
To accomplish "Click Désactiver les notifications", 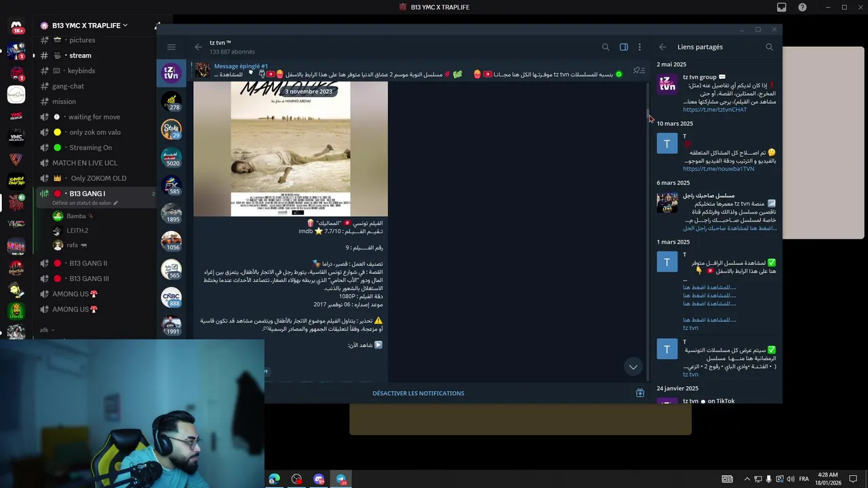I will pos(418,393).
